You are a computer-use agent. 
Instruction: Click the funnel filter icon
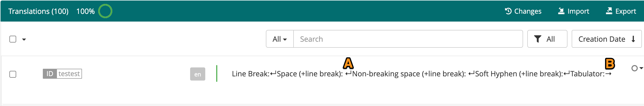click(538, 39)
